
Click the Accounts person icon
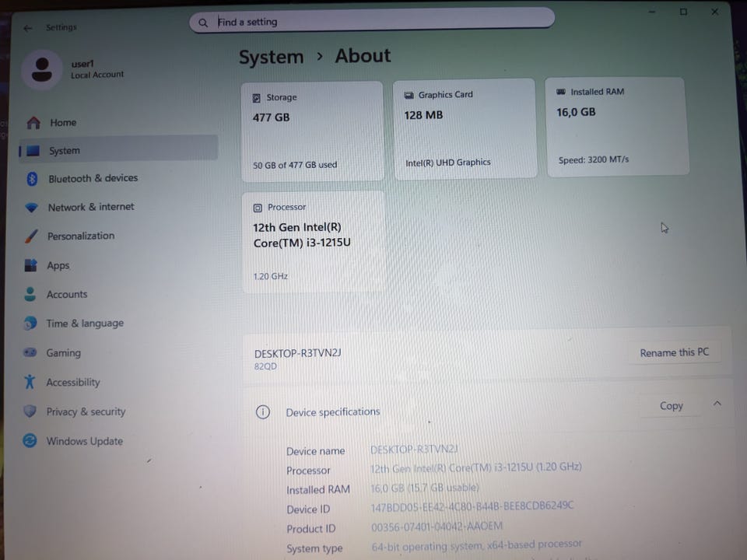pyautogui.click(x=30, y=294)
